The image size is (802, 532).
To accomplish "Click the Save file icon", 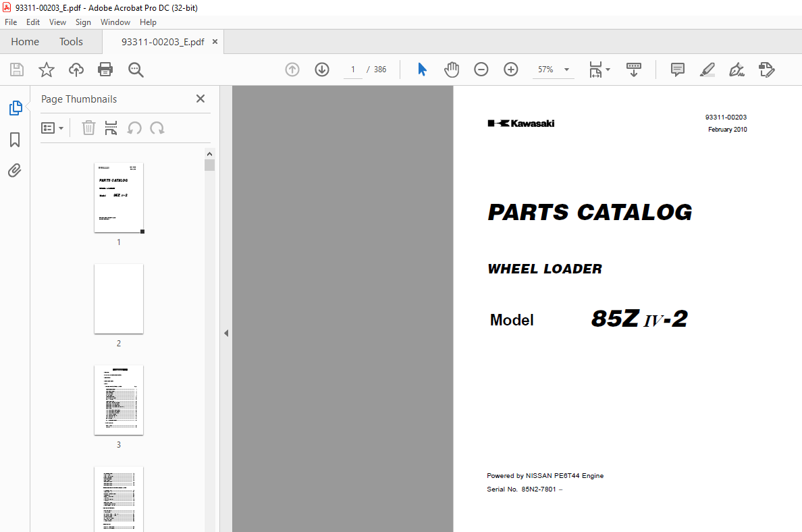I will (17, 70).
